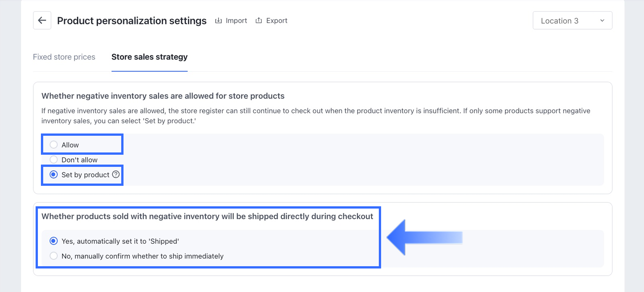Click the Export text link
The height and width of the screenshot is (292, 644).
point(277,20)
